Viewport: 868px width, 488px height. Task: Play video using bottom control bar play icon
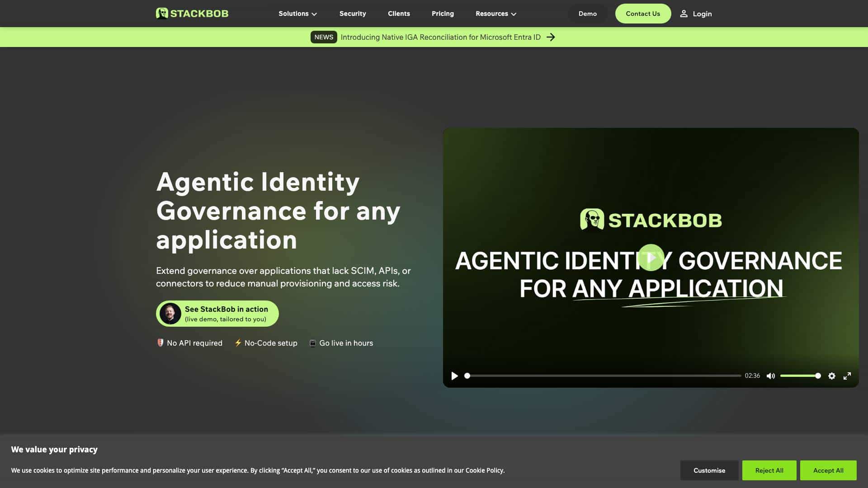(455, 376)
